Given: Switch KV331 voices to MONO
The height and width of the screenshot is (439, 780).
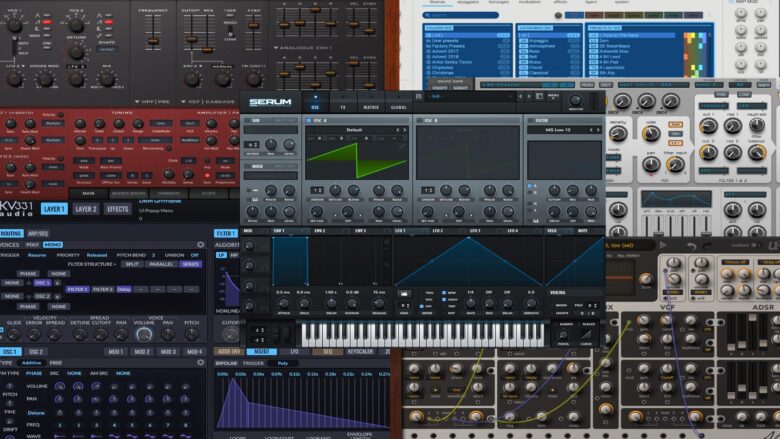Looking at the screenshot, I should [x=53, y=245].
